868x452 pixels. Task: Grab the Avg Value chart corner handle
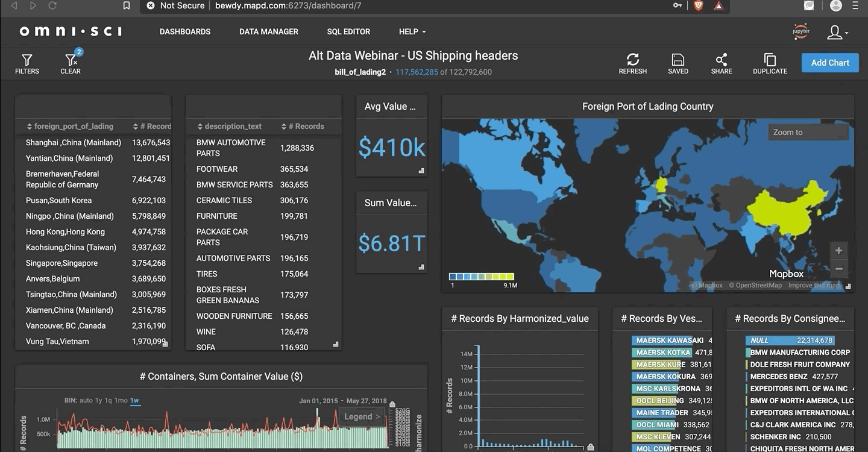(421, 171)
